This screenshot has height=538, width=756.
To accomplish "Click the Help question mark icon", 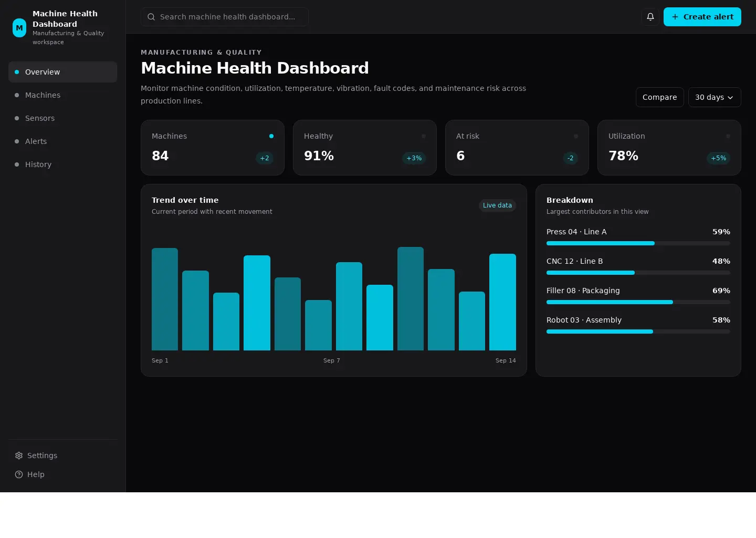I will click(19, 474).
